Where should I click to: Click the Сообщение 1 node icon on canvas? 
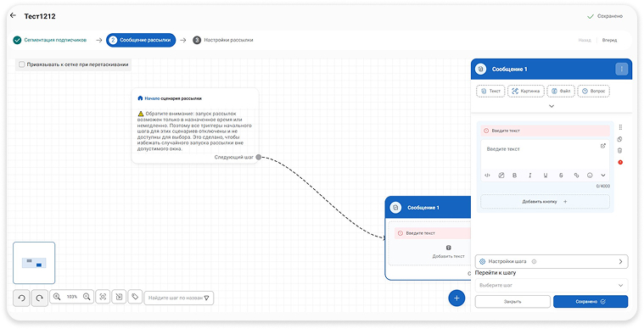(395, 208)
